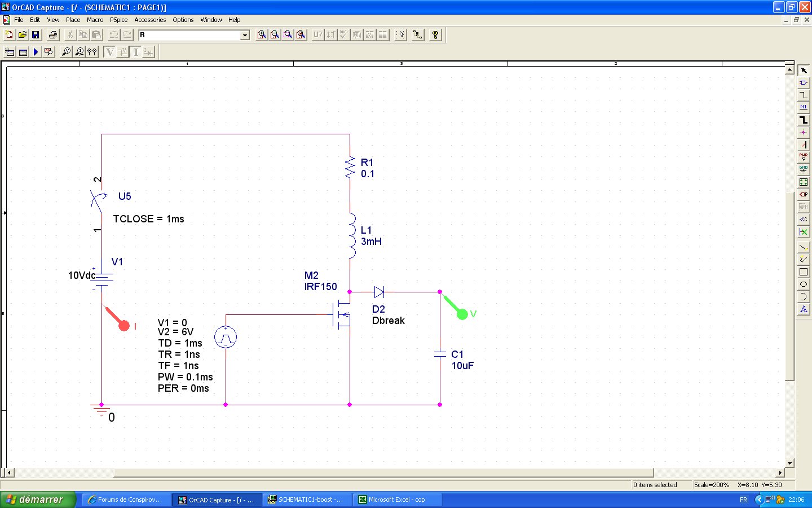Toggle bias current display (I) button
The width and height of the screenshot is (812, 508).
136,52
